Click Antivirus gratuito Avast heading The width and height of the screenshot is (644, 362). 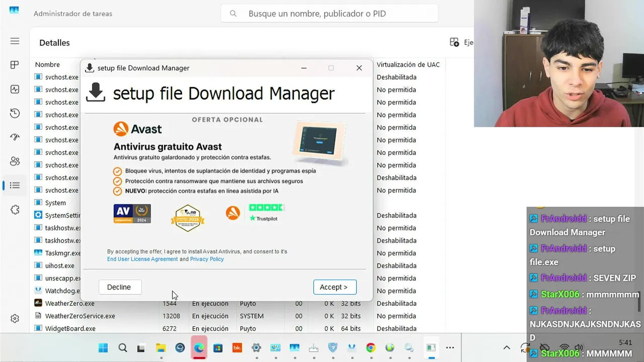coord(168,147)
